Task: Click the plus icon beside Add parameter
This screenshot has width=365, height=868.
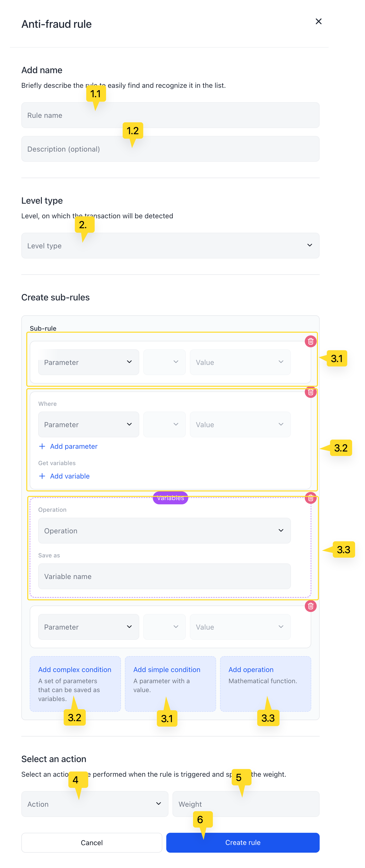Action: tap(42, 446)
